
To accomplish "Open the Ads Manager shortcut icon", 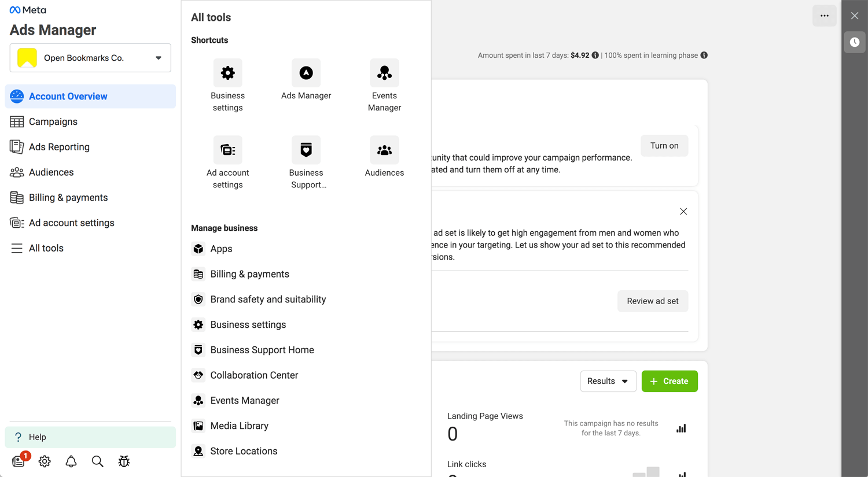I will coord(306,73).
